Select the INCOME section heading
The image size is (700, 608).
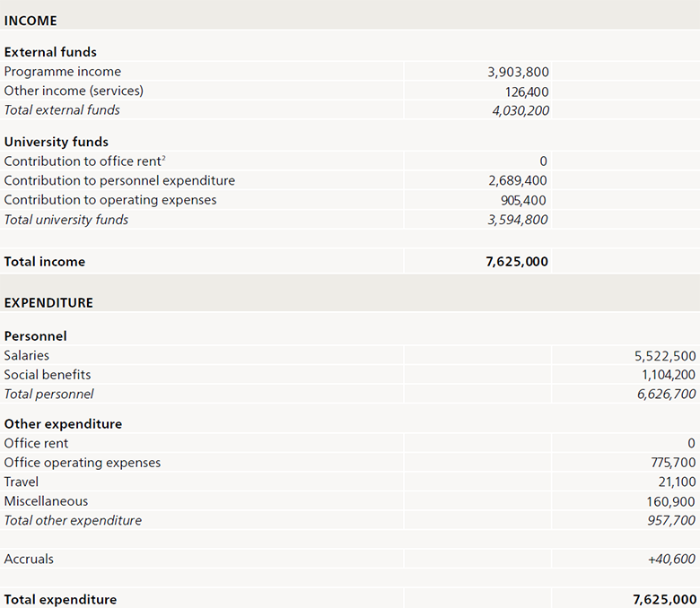coord(31,21)
